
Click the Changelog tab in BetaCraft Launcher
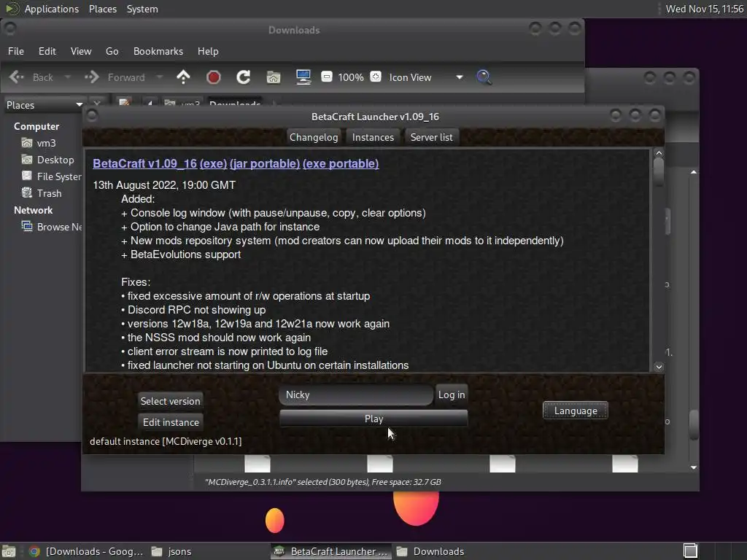pyautogui.click(x=314, y=137)
